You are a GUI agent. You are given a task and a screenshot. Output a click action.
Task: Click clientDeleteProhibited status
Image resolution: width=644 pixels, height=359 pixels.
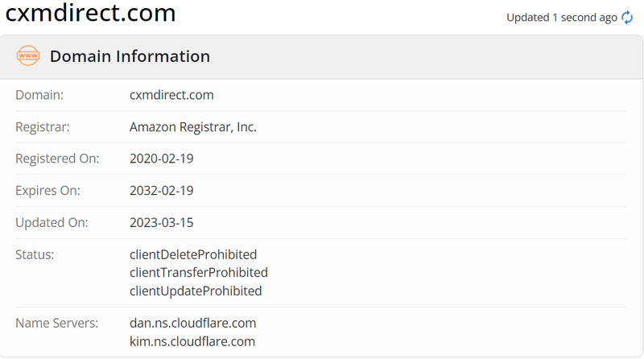tap(193, 254)
